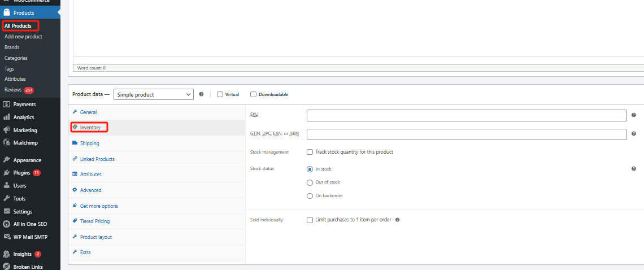Open the Get more options tab

click(157, 206)
